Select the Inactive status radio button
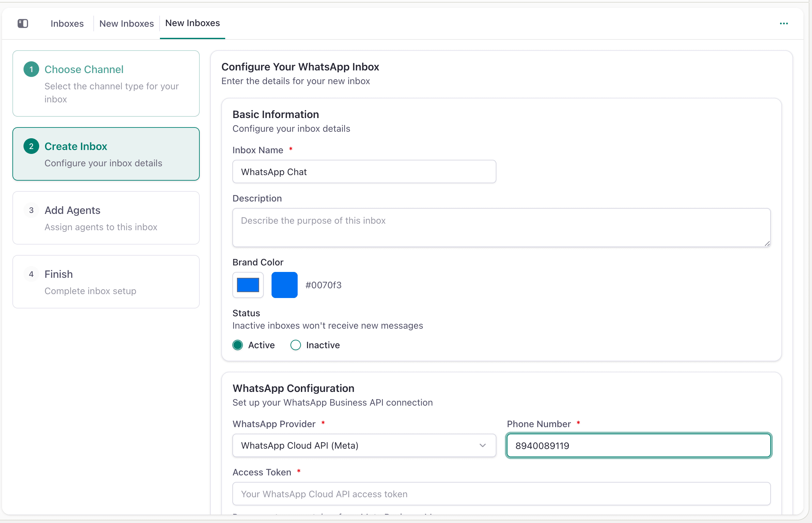The width and height of the screenshot is (812, 523). [296, 345]
